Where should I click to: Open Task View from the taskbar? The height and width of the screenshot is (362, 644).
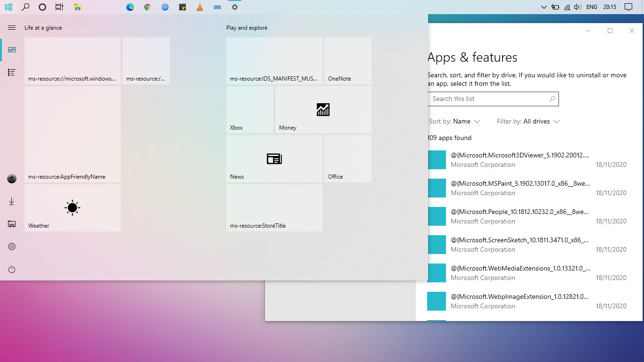[x=59, y=7]
